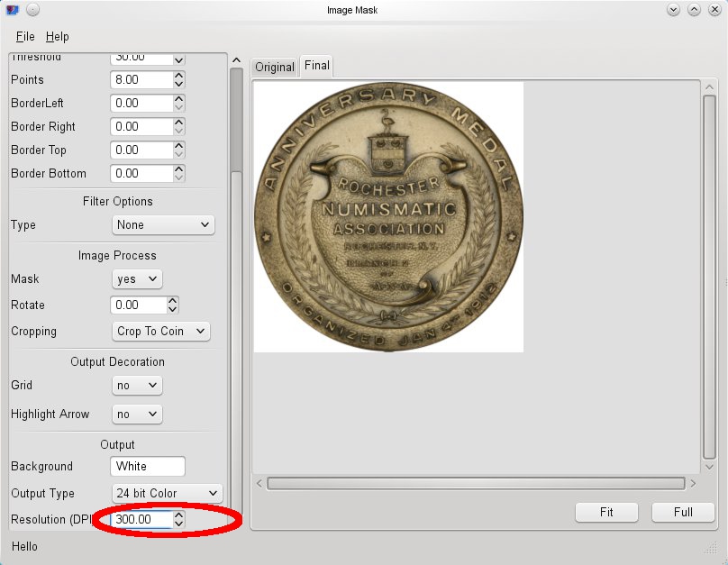Increase the Border Right value
The image size is (728, 565).
[x=179, y=122]
